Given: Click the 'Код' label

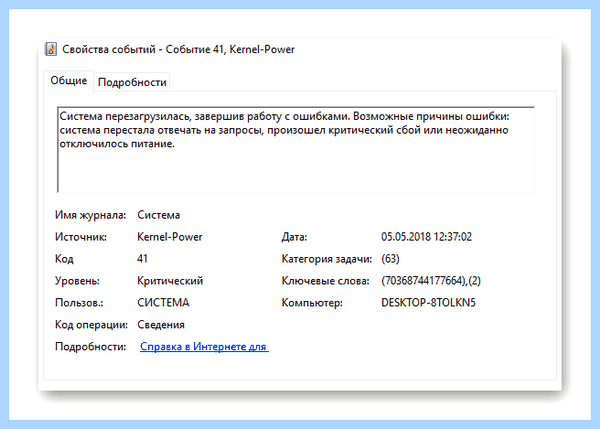Looking at the screenshot, I should coord(64,259).
